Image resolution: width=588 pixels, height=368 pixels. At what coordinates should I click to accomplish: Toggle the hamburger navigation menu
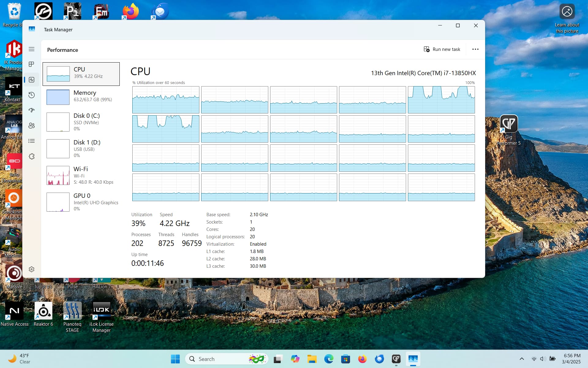click(x=32, y=49)
